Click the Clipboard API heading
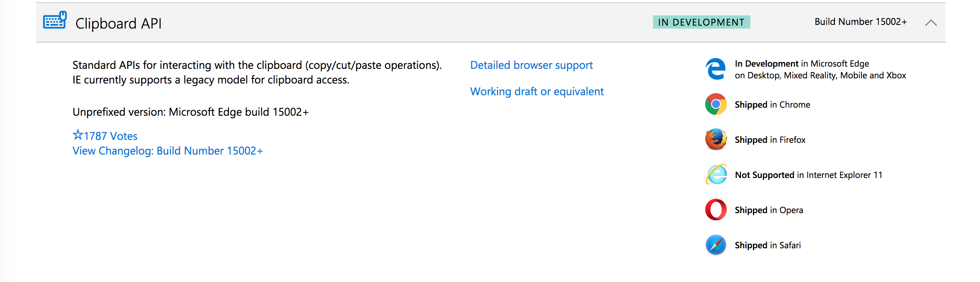This screenshot has width=980, height=282. [118, 24]
